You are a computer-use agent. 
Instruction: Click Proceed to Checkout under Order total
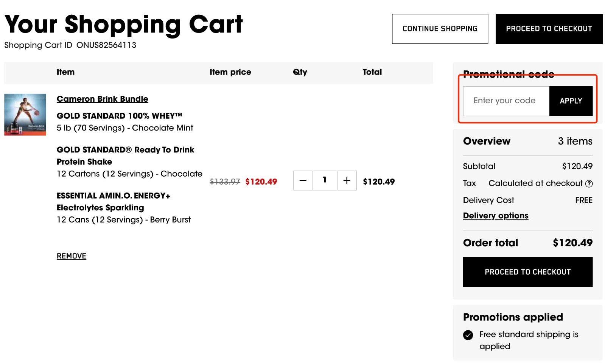pyautogui.click(x=527, y=272)
